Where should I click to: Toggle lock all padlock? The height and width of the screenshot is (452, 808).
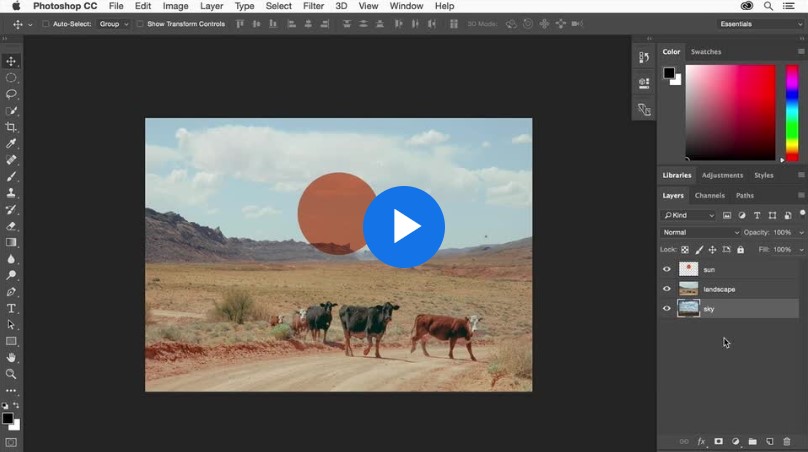pyautogui.click(x=740, y=250)
